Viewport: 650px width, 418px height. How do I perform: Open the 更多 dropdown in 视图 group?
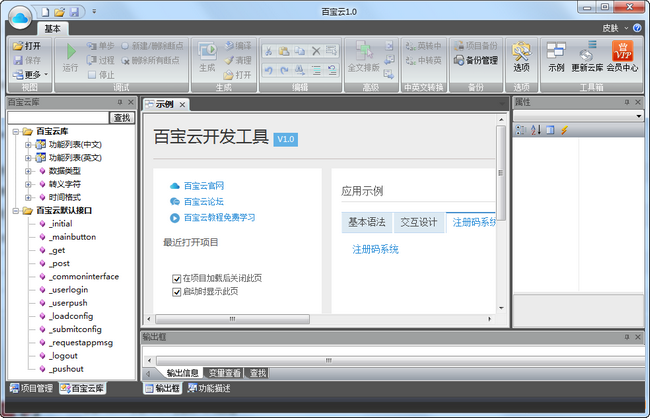pos(30,75)
